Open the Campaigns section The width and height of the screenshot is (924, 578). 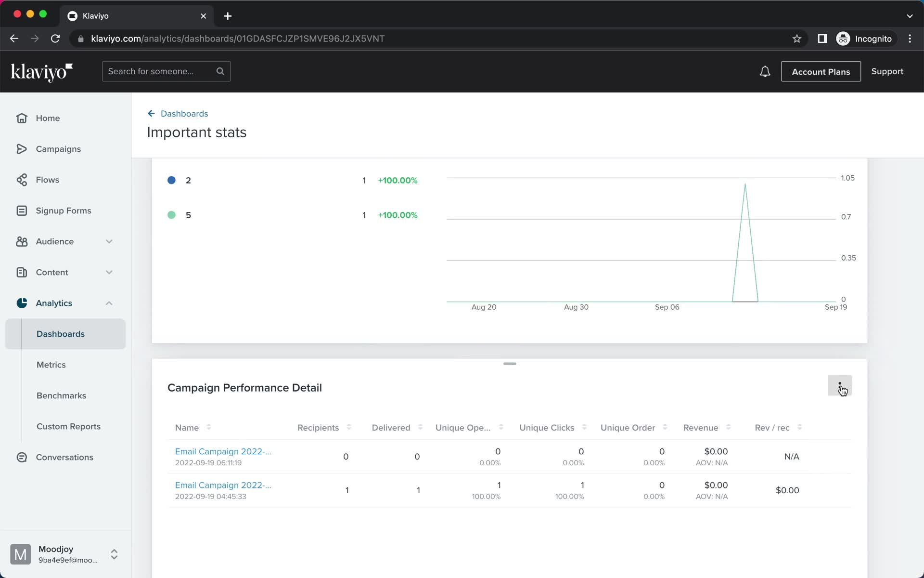click(59, 148)
